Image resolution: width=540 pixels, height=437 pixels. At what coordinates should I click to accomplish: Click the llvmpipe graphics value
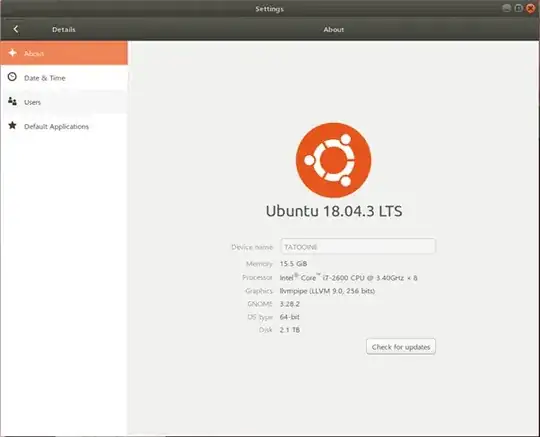[x=327, y=291]
